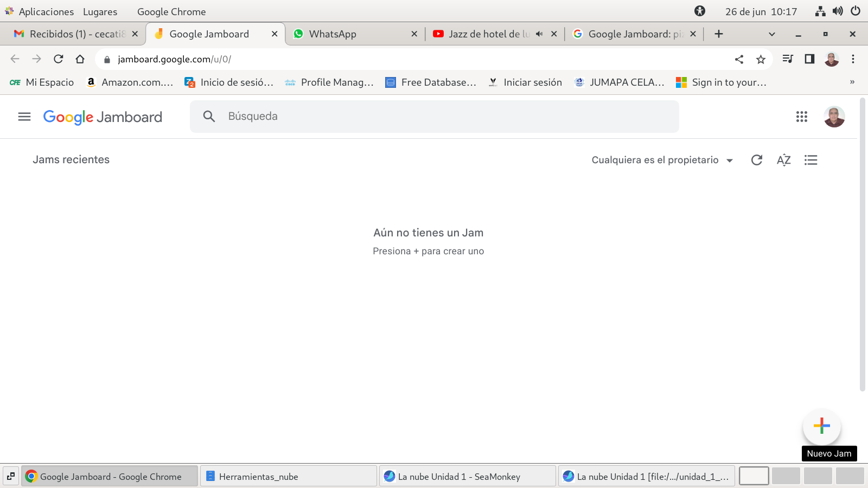The width and height of the screenshot is (868, 488).
Task: Expand the Cualquiera es el propietario dropdown
Action: (662, 160)
